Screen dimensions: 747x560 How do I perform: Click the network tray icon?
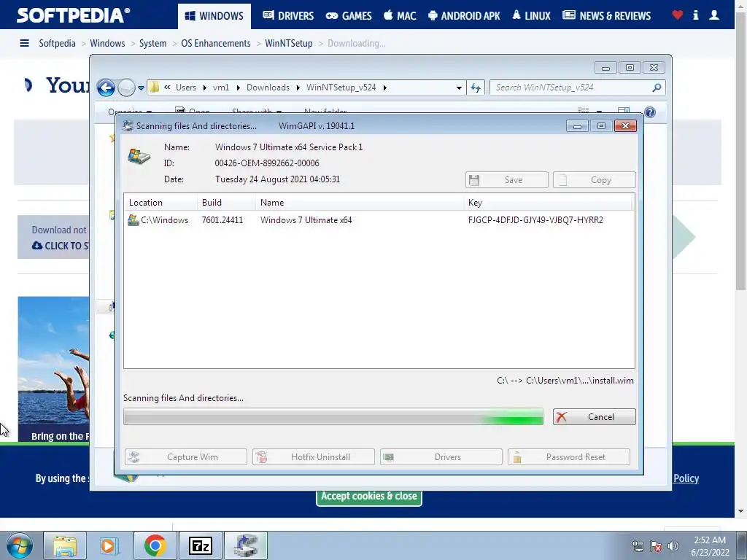638,546
